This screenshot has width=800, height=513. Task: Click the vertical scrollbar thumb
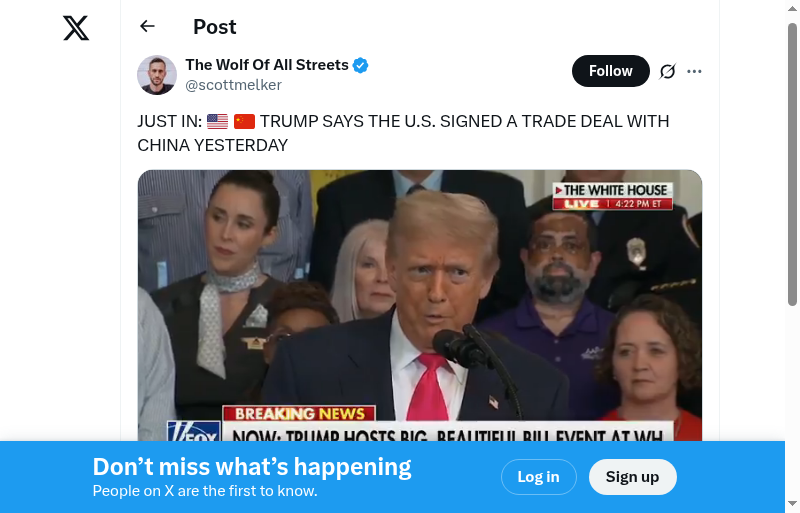(792, 163)
